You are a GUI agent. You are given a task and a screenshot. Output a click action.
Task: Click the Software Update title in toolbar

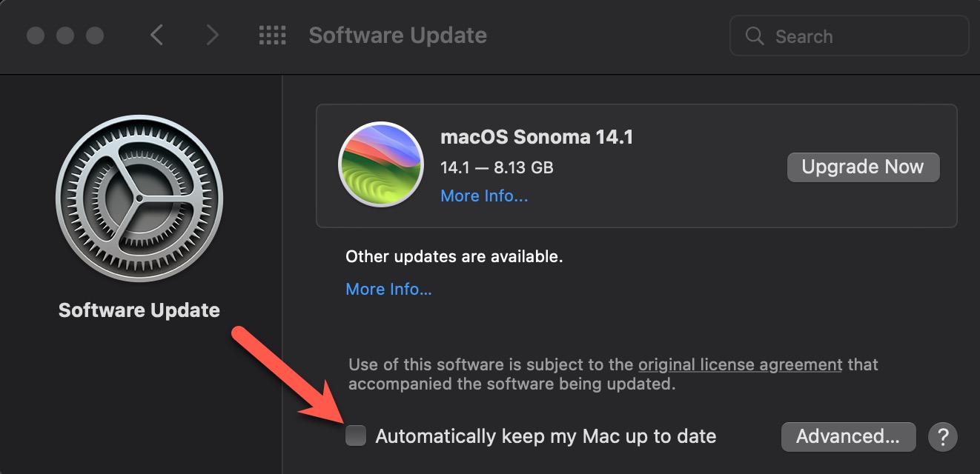pyautogui.click(x=397, y=36)
